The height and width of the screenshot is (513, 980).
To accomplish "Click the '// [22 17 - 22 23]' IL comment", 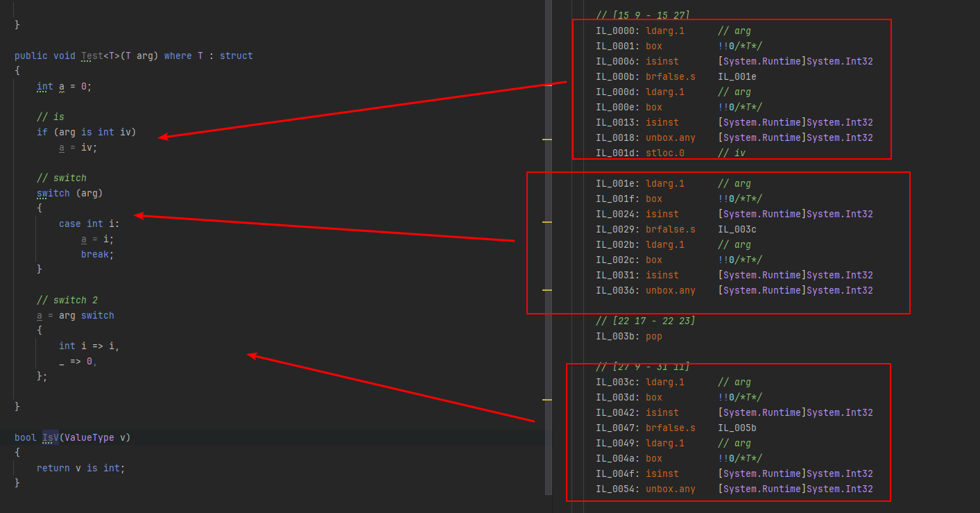I will [646, 321].
